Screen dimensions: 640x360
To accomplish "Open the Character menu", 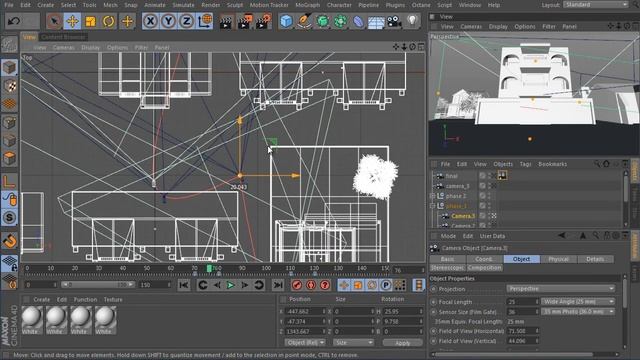I will coord(339,5).
